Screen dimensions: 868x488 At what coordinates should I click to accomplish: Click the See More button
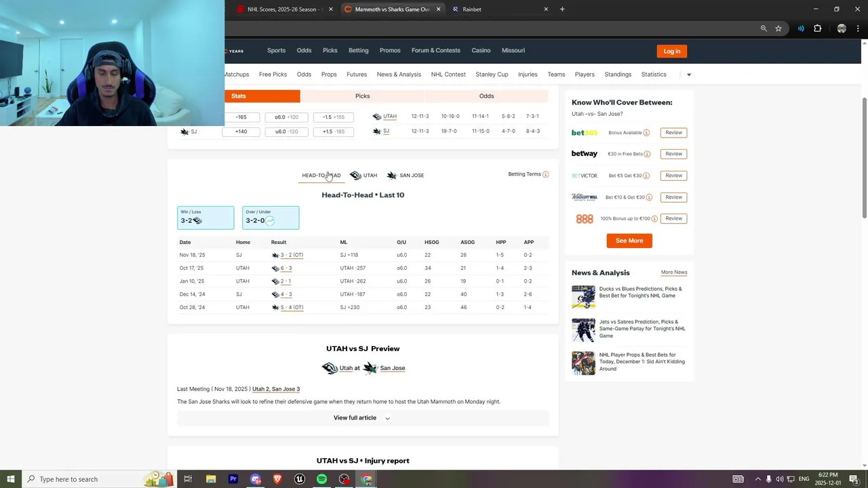629,241
